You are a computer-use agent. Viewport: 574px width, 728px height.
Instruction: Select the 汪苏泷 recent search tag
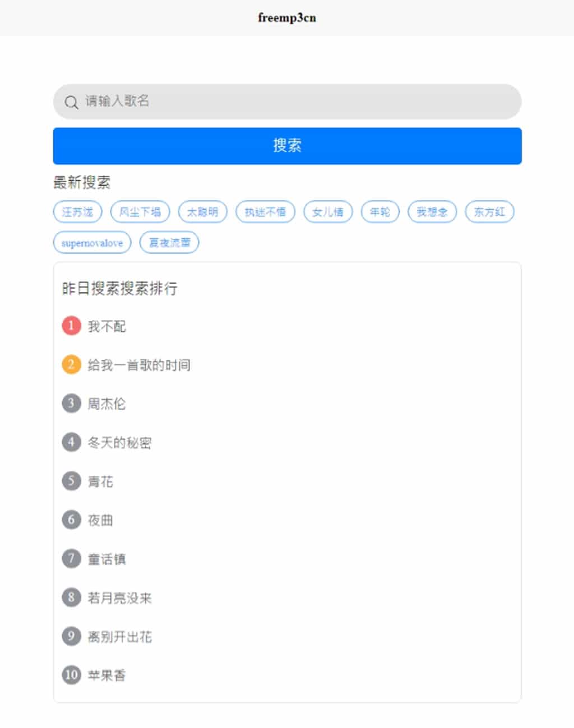[x=77, y=212]
